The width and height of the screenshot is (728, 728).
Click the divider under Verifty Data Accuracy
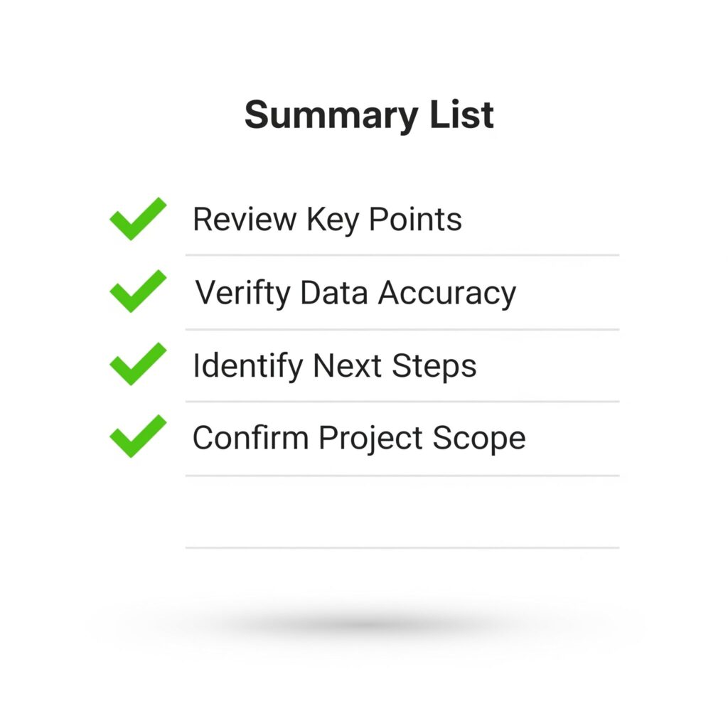[x=402, y=330]
